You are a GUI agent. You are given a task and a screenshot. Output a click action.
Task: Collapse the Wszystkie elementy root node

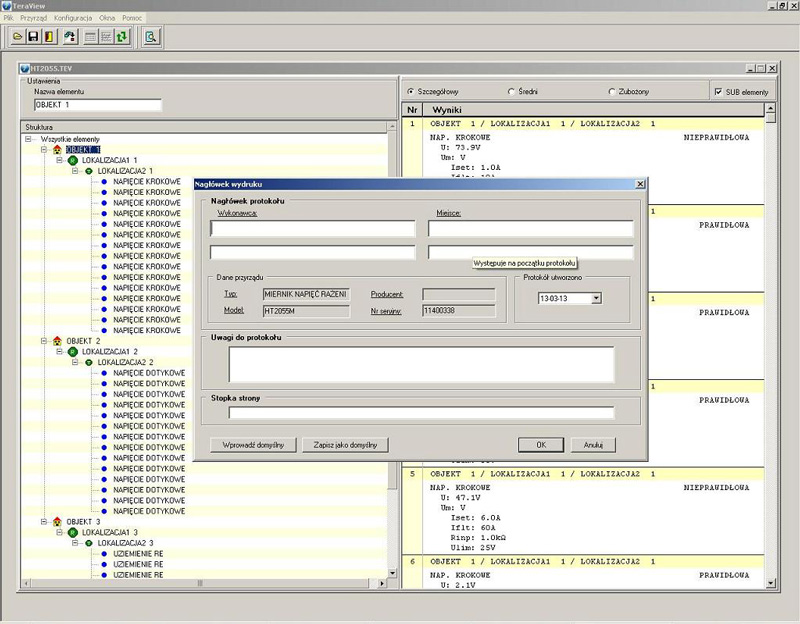[29, 139]
